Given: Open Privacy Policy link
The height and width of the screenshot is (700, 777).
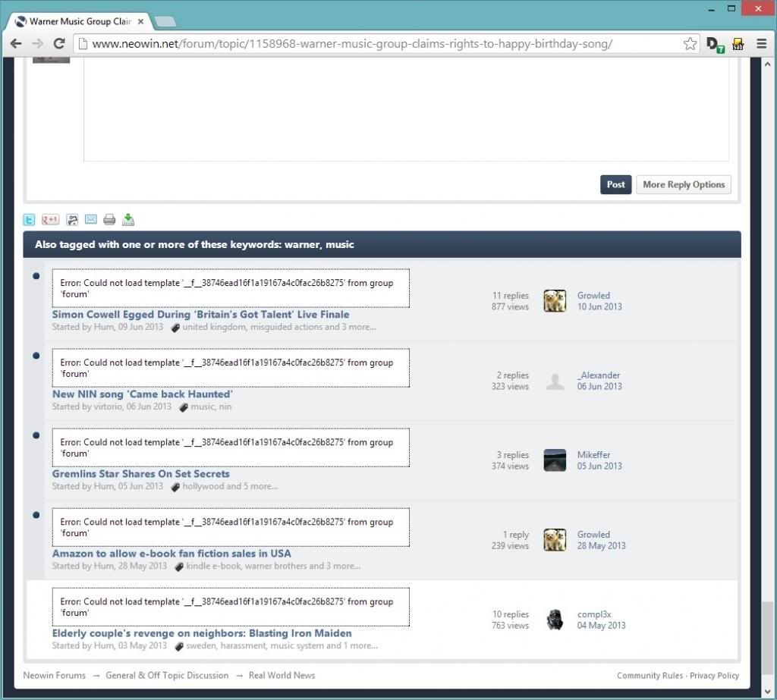Looking at the screenshot, I should pyautogui.click(x=714, y=675).
